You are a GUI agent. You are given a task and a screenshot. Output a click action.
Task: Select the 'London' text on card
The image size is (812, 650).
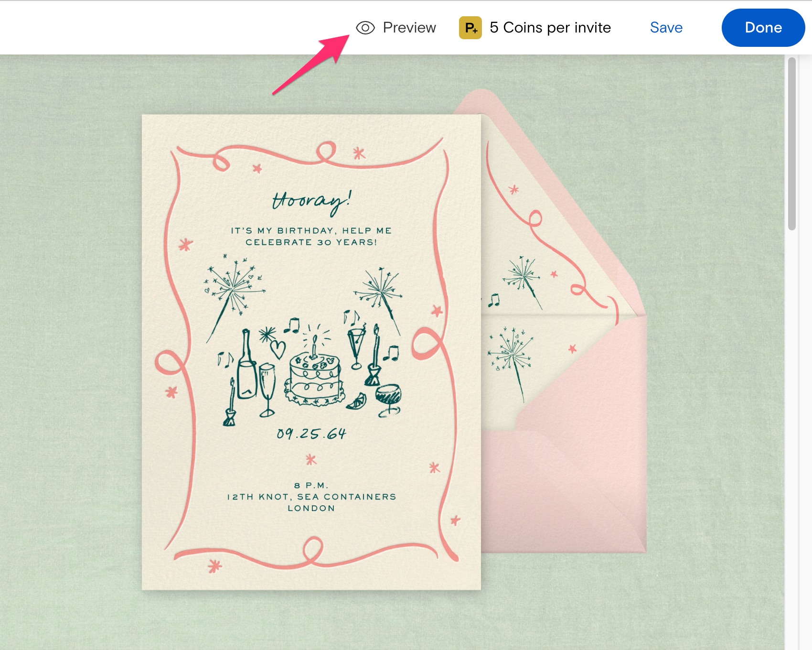pos(311,508)
